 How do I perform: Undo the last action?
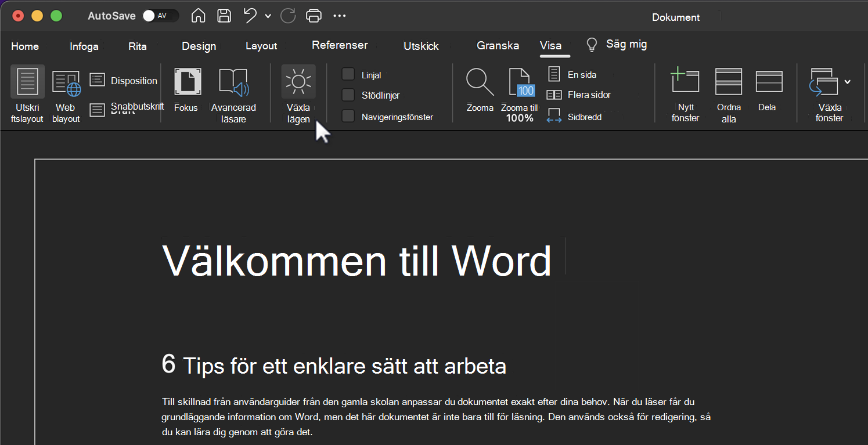(250, 16)
